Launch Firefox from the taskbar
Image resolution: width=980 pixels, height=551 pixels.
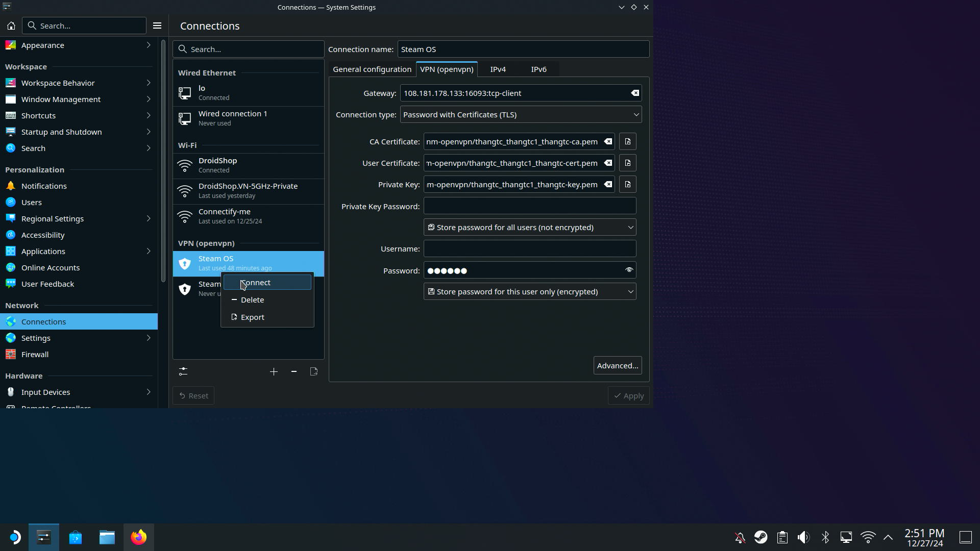pos(139,537)
